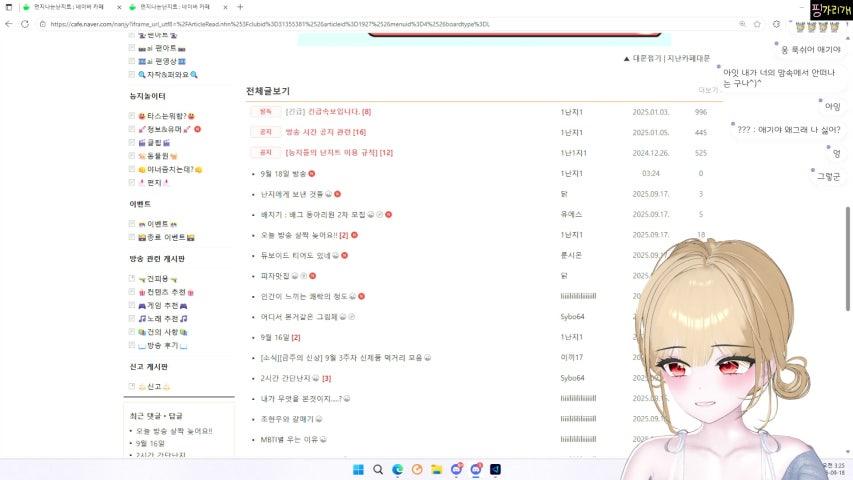Open the dark blue app icon in the taskbar
853x480 pixels.
coord(496,469)
